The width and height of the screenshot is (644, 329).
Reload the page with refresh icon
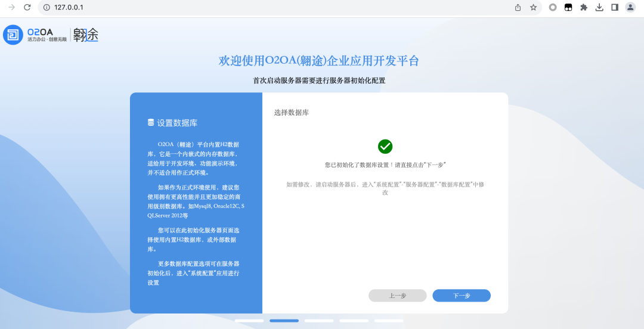tap(27, 7)
